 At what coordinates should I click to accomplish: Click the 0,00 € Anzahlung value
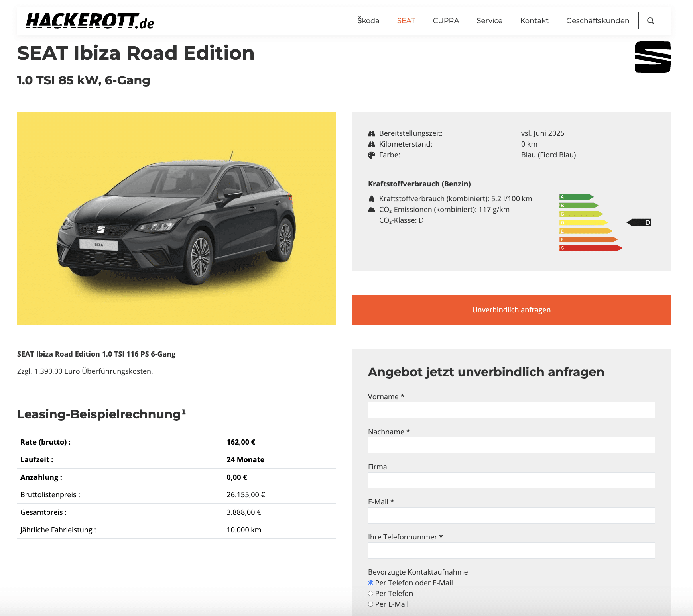(x=237, y=477)
